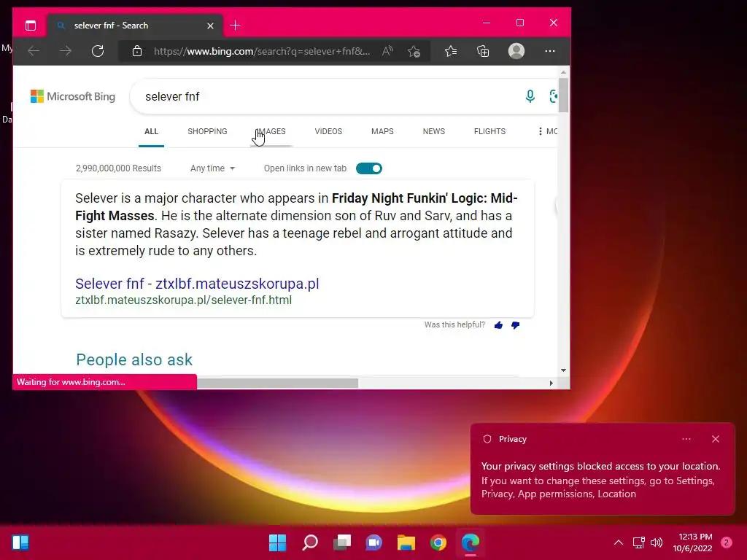The image size is (747, 560).
Task: Click the Microsoft Bing logo
Action: [73, 96]
